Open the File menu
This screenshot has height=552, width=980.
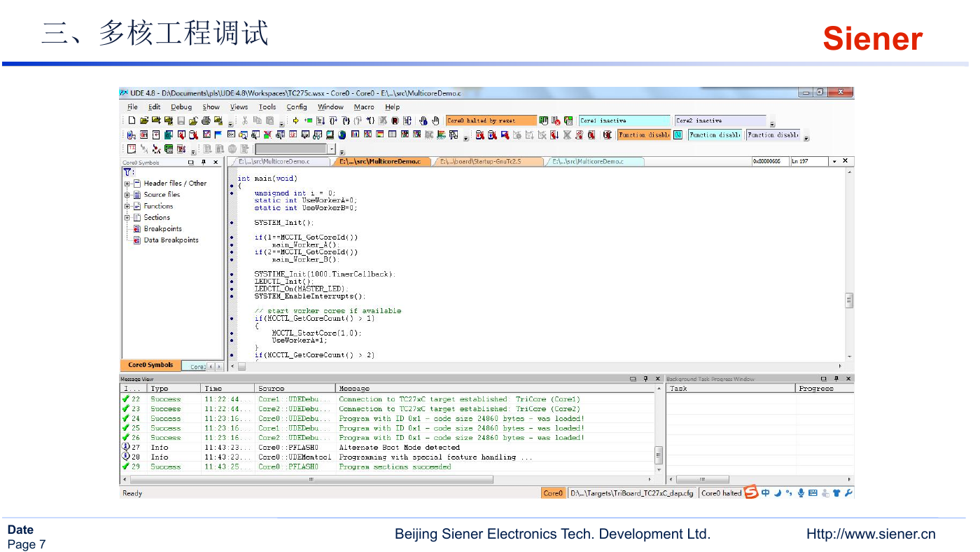(x=132, y=107)
